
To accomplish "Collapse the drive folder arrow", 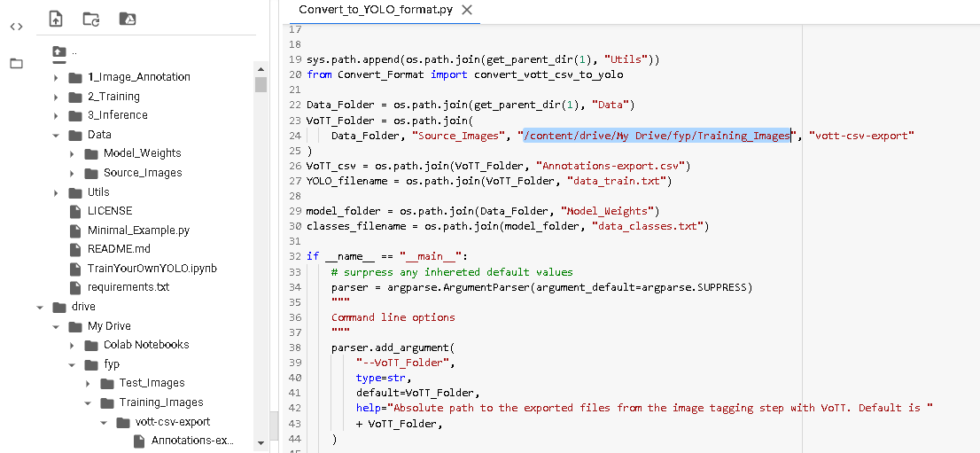I will [40, 308].
